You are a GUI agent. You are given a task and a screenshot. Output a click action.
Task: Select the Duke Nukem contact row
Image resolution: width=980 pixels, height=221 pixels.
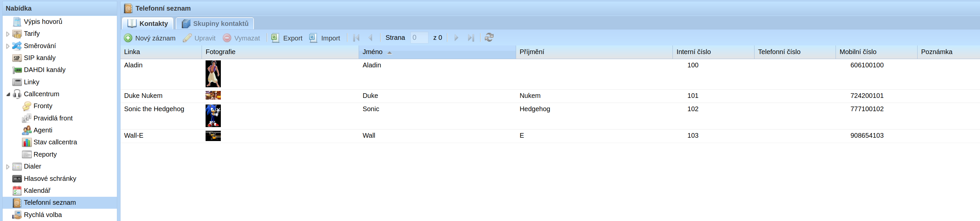pyautogui.click(x=550, y=96)
